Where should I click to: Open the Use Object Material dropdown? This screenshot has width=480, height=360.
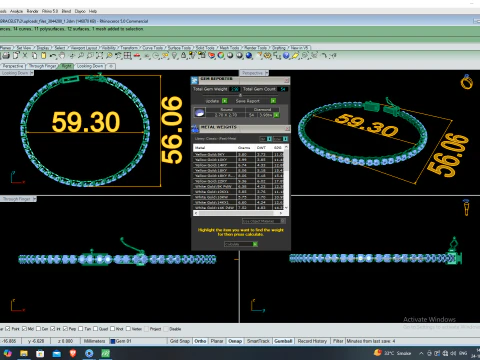click(264, 221)
